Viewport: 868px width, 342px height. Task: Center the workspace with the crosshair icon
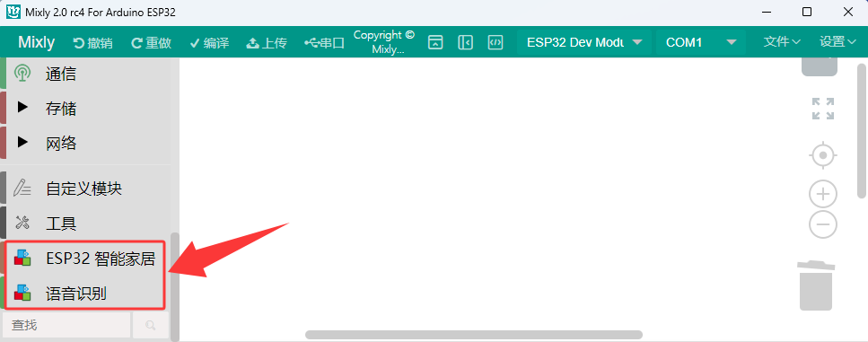point(822,155)
